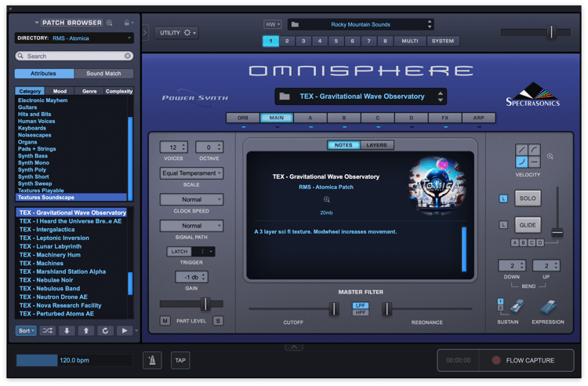Click folder icon next to patch name display

(x=285, y=96)
